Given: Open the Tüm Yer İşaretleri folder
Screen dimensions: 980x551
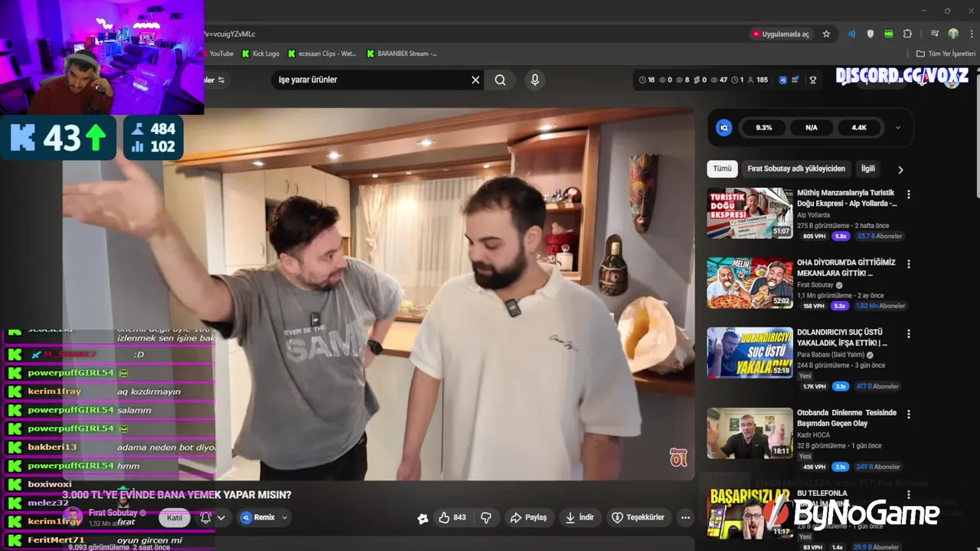Looking at the screenshot, I should pos(946,54).
